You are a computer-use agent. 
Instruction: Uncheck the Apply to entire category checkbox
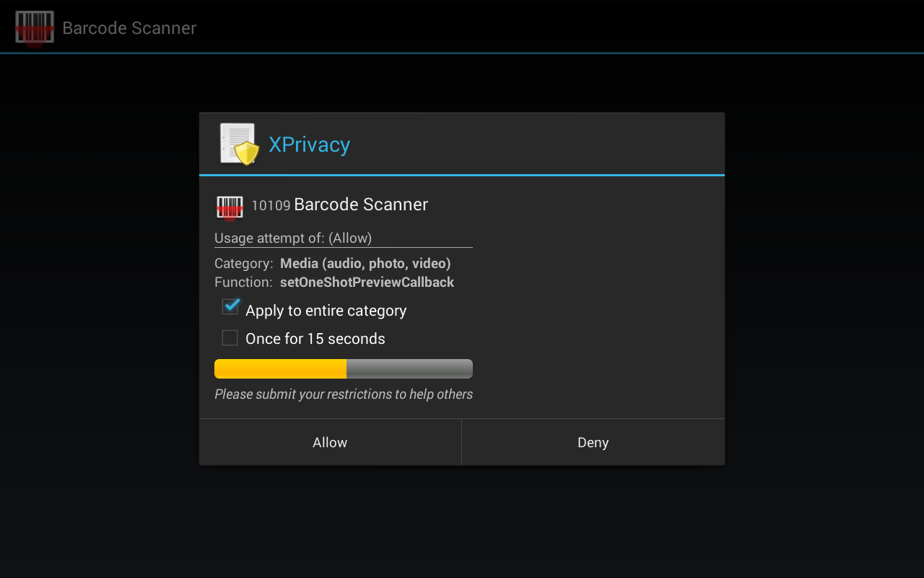[230, 307]
